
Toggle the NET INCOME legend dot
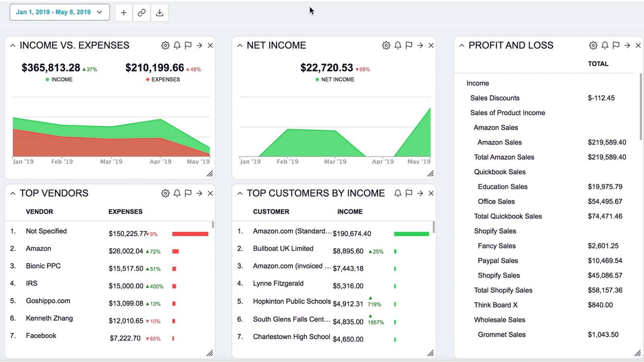coord(317,79)
